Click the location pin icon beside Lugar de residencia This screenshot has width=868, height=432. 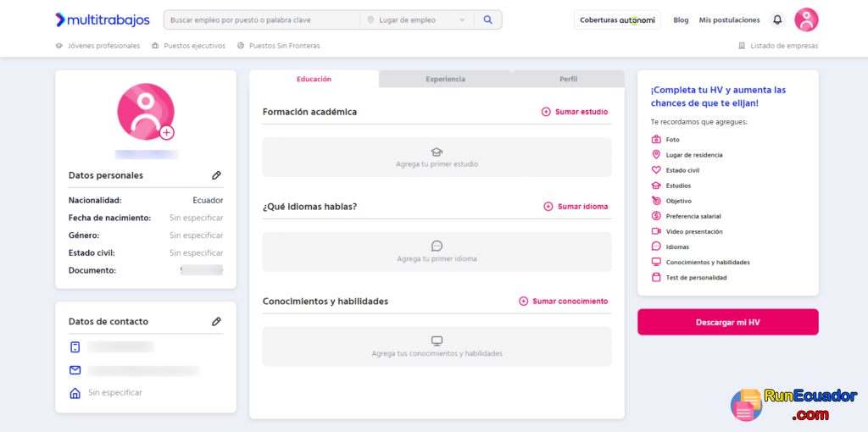(x=656, y=155)
